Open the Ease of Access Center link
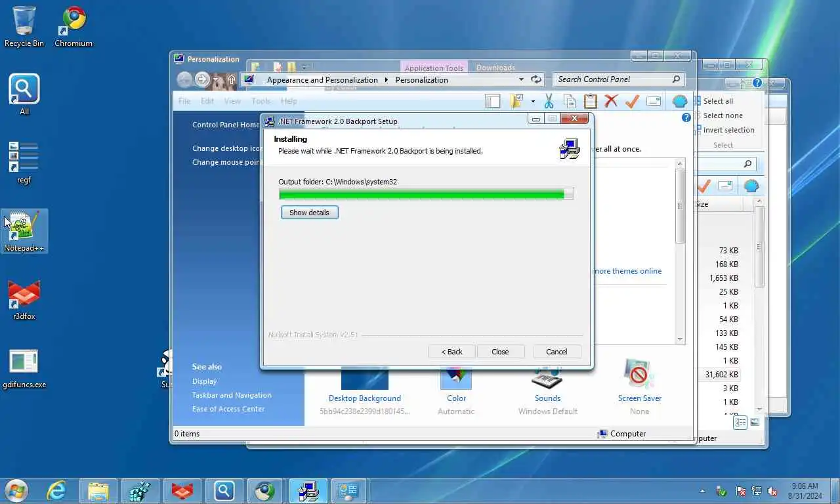 pyautogui.click(x=228, y=409)
